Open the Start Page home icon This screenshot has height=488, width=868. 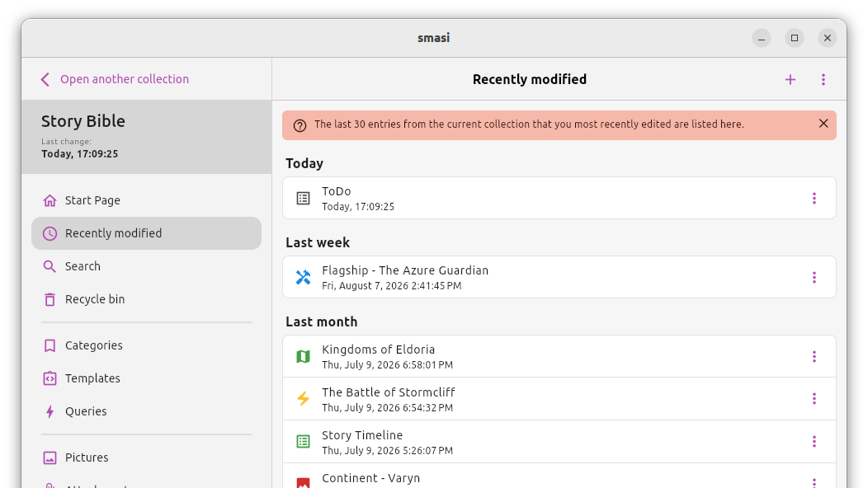(50, 200)
